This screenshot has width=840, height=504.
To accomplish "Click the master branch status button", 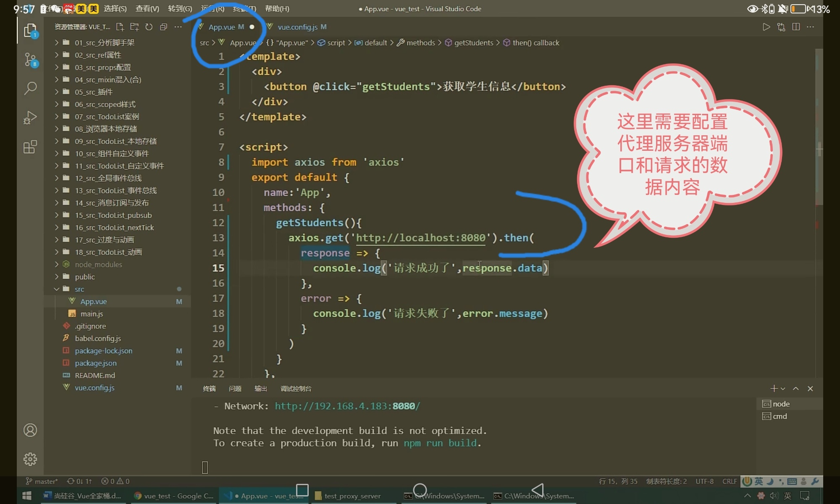I will pyautogui.click(x=42, y=481).
